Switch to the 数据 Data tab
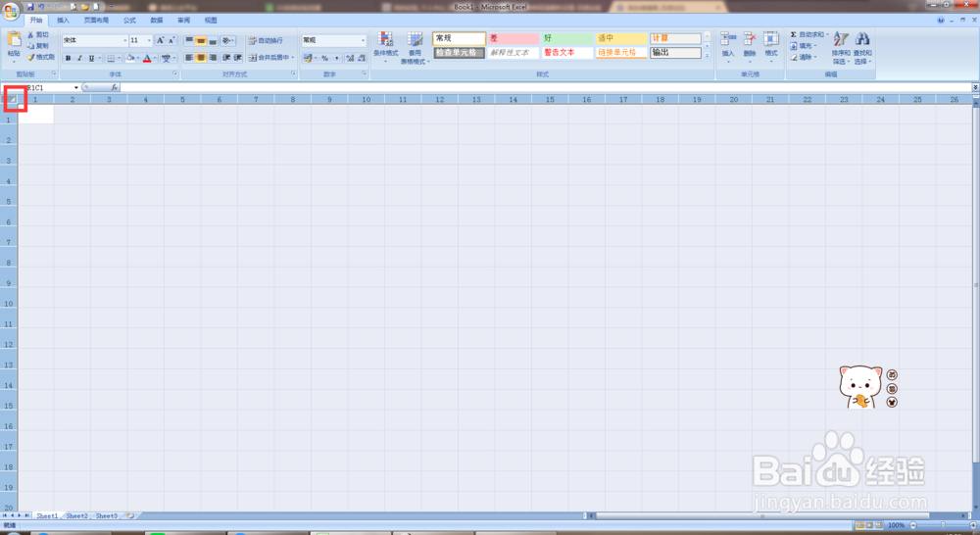Screen dimensions: 980x535 coord(156,21)
